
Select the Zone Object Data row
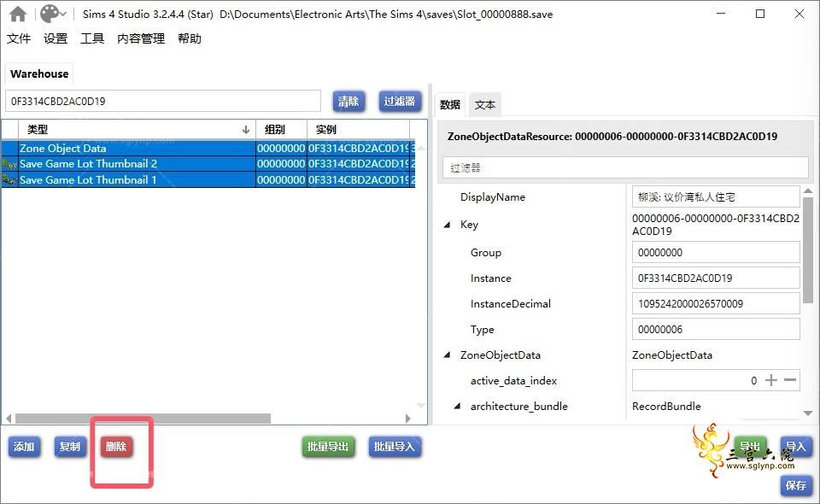tap(208, 149)
